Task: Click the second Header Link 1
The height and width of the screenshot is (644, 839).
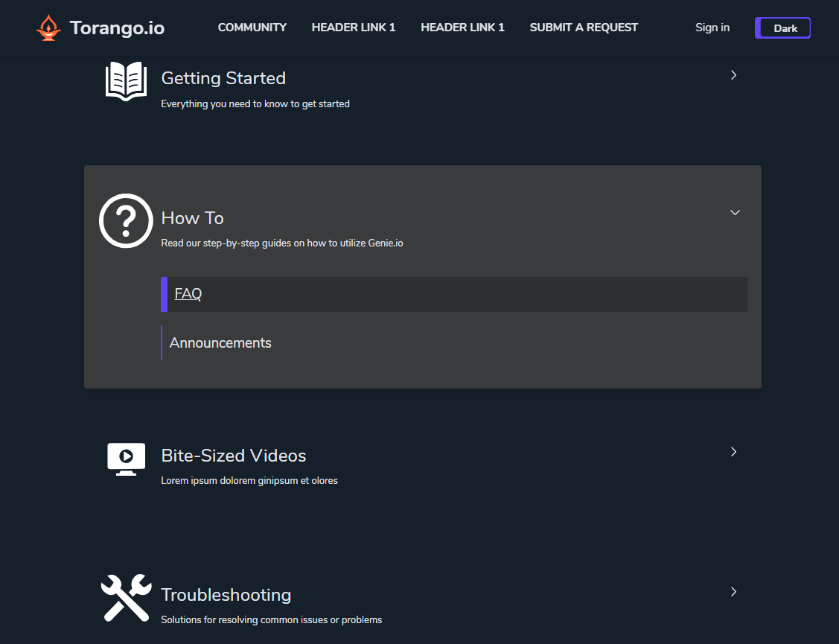Action: [462, 28]
